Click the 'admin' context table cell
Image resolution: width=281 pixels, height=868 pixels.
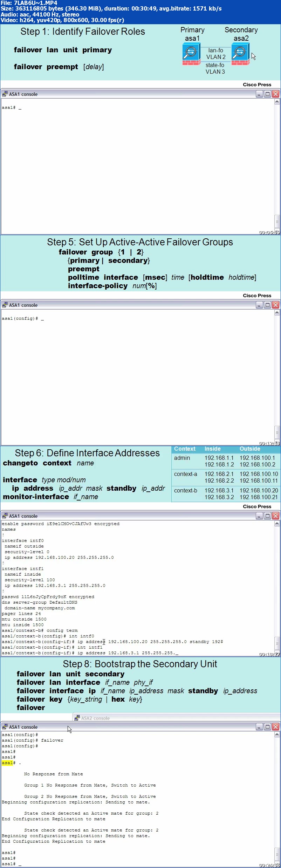(182, 458)
